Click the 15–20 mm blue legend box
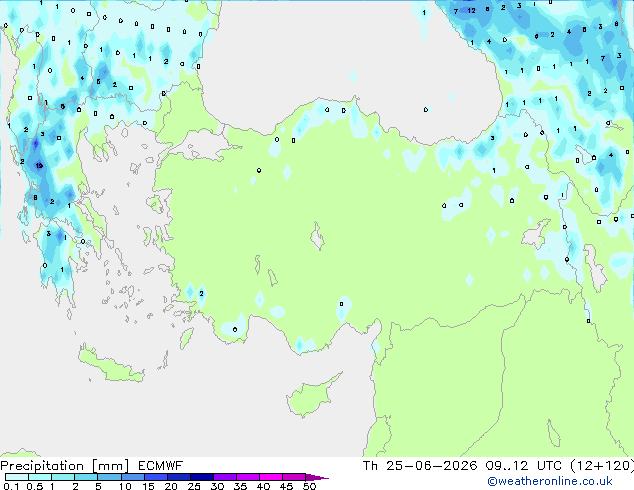This screenshot has width=634, height=490. coord(156,477)
